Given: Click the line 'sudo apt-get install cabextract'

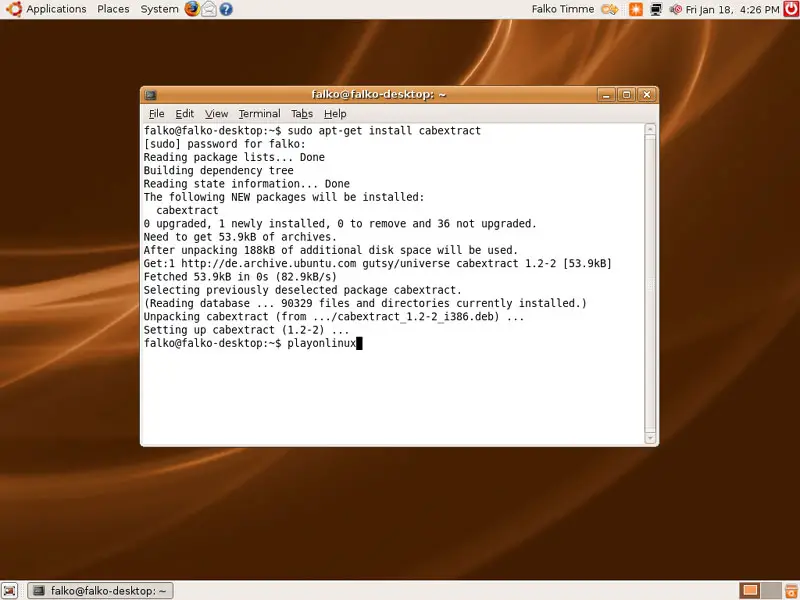Looking at the screenshot, I should tap(384, 131).
